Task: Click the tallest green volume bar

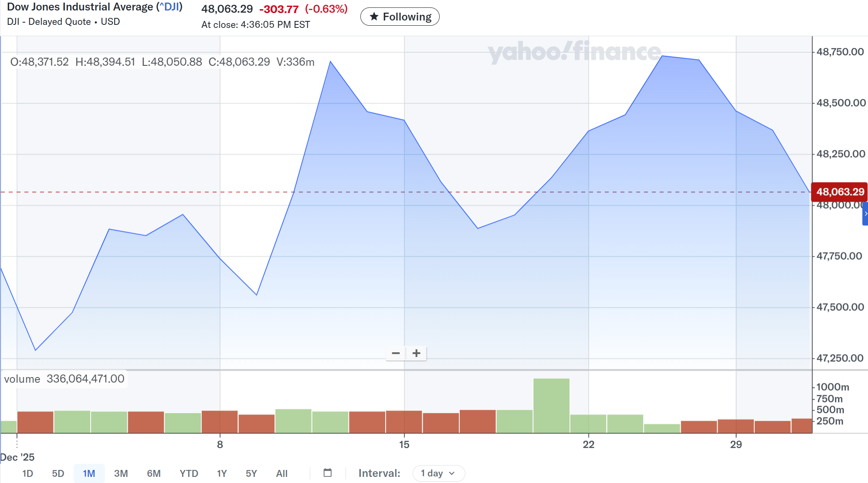Action: coord(551,405)
